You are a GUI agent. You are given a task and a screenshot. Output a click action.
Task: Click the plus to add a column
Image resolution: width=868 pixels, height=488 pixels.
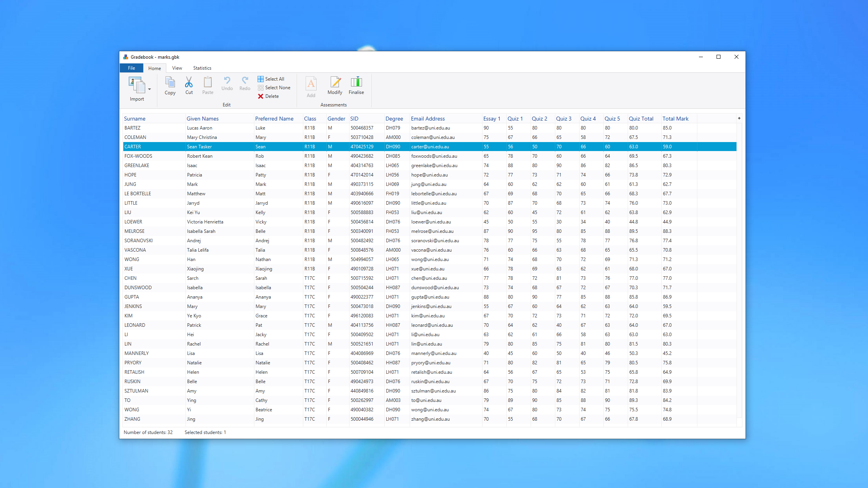739,118
